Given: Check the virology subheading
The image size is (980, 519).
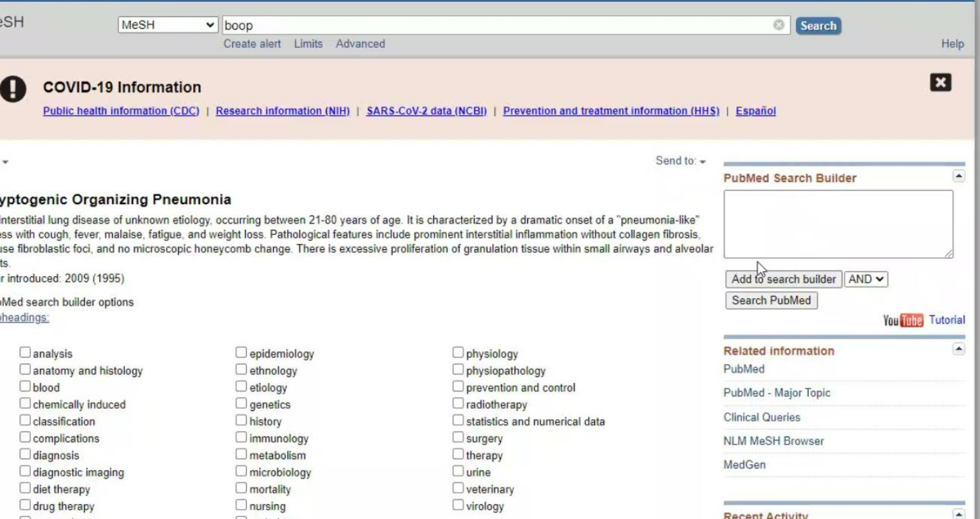Looking at the screenshot, I should (458, 505).
